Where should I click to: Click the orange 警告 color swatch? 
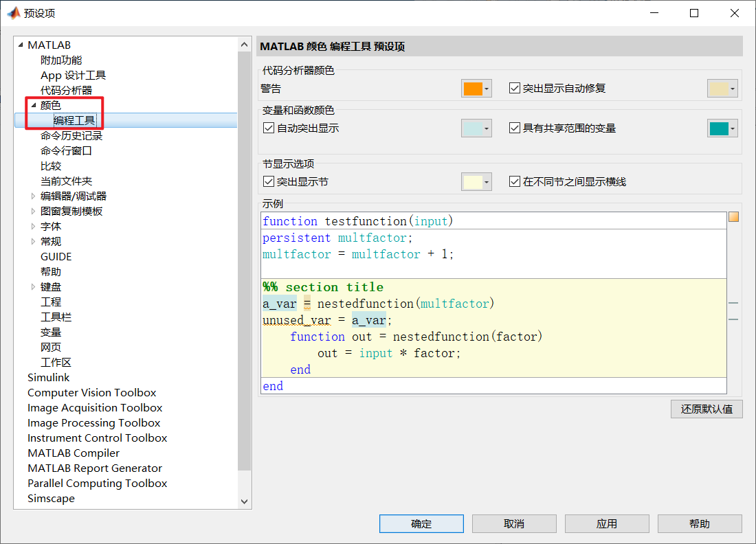point(473,88)
